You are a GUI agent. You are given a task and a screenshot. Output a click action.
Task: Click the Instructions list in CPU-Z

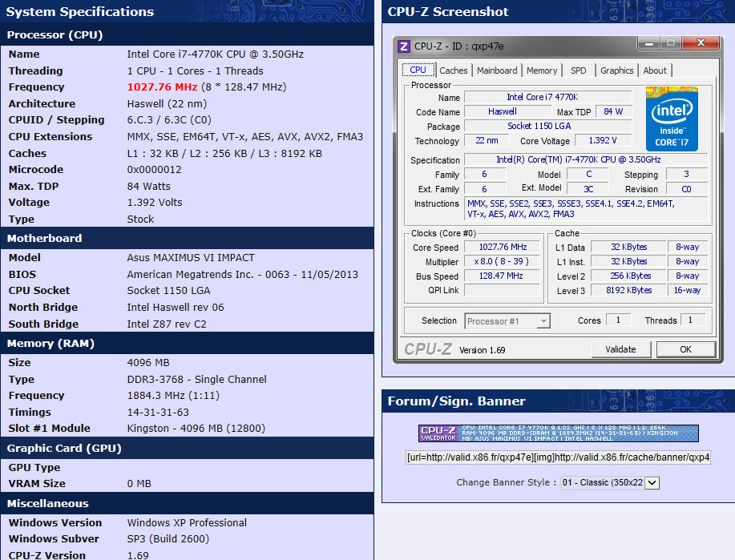coord(586,208)
